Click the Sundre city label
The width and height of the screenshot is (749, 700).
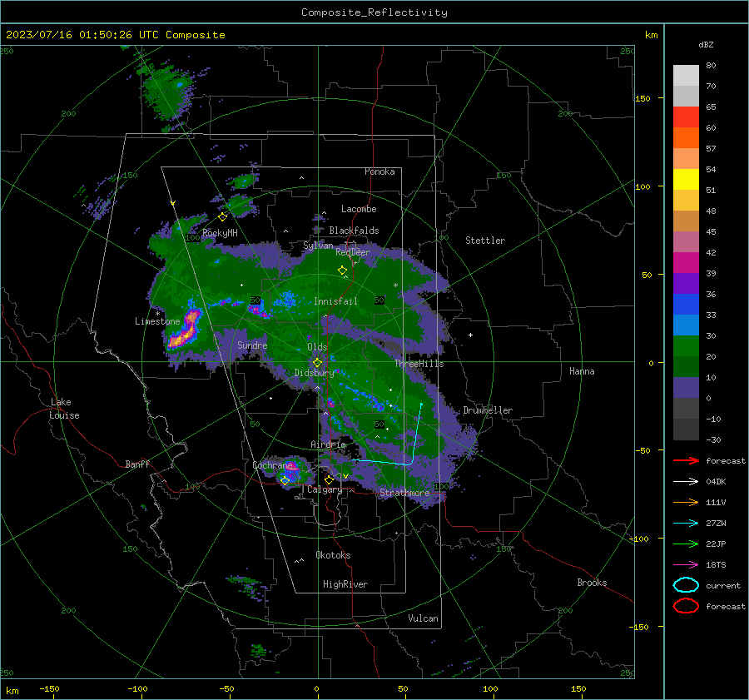pyautogui.click(x=252, y=345)
